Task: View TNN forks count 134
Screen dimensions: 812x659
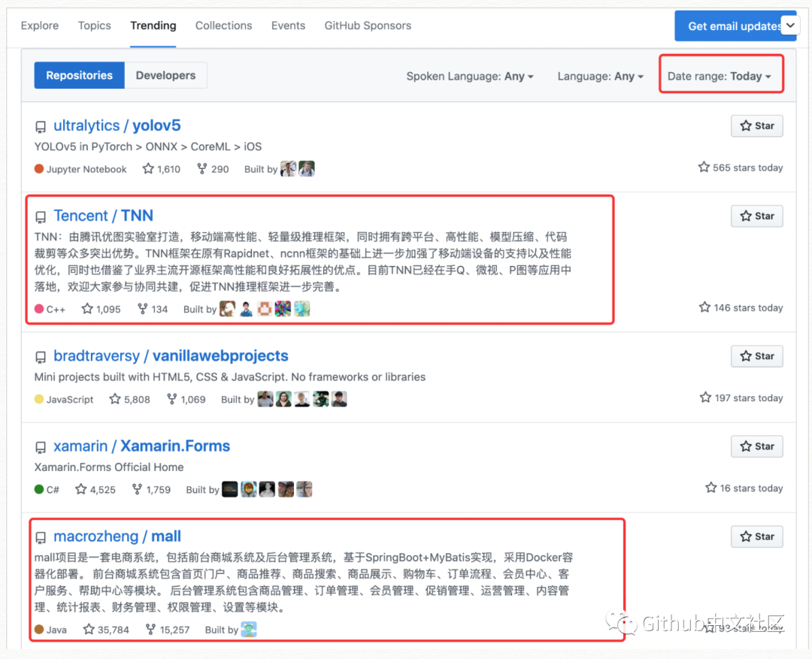Action: pyautogui.click(x=153, y=309)
